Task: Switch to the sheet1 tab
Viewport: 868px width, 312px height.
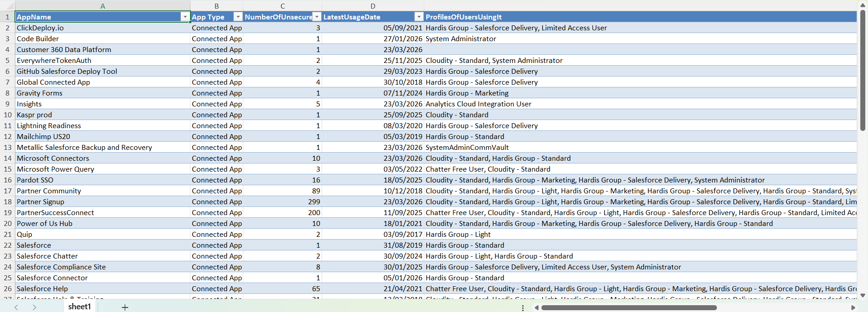Action: [80, 307]
